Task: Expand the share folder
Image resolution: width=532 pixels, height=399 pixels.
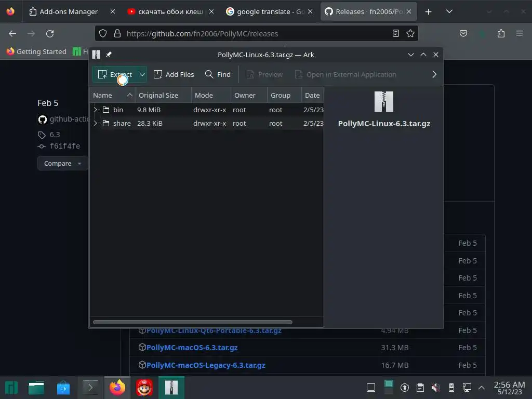Action: (x=96, y=123)
